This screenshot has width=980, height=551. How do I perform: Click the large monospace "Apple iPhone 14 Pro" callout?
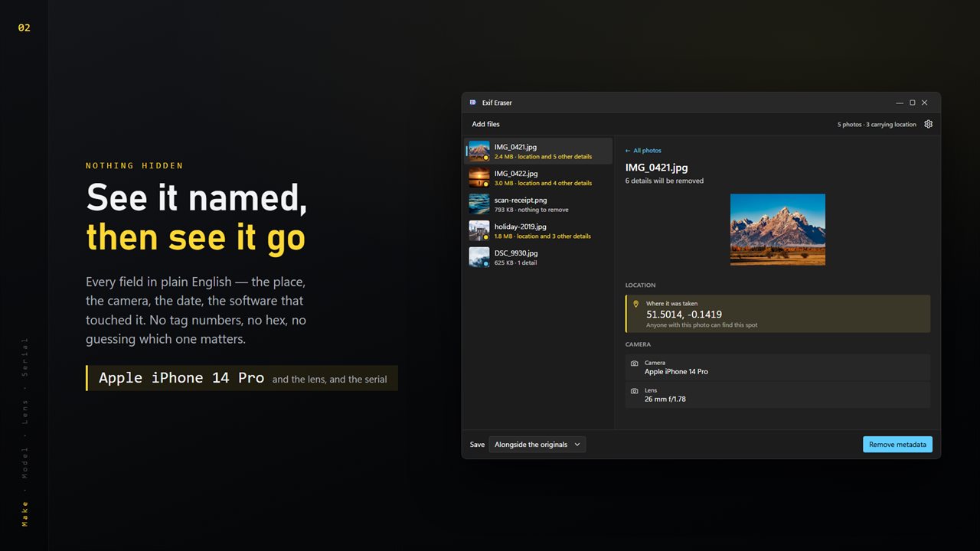[x=181, y=378]
